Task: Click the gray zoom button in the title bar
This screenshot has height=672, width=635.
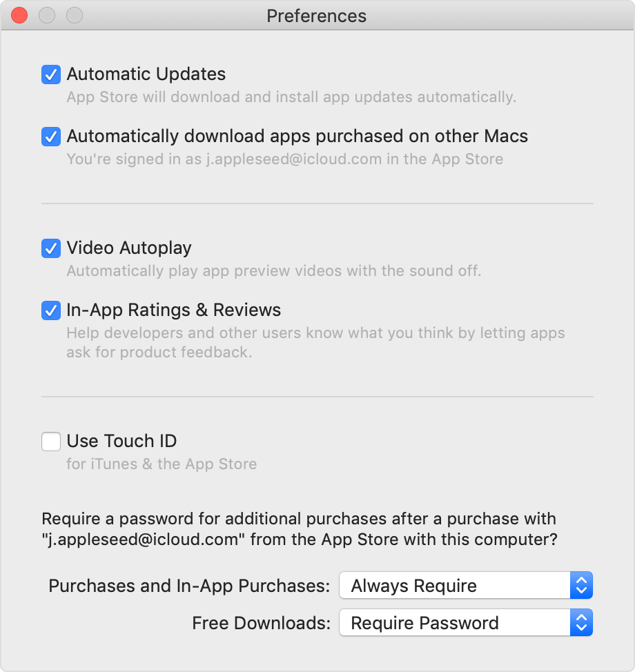Action: click(74, 15)
